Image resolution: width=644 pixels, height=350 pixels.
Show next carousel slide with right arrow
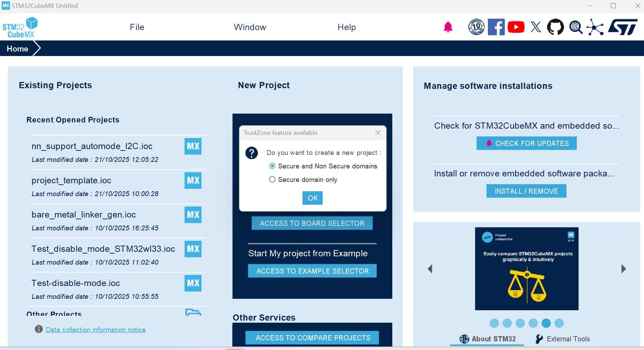coord(624,269)
